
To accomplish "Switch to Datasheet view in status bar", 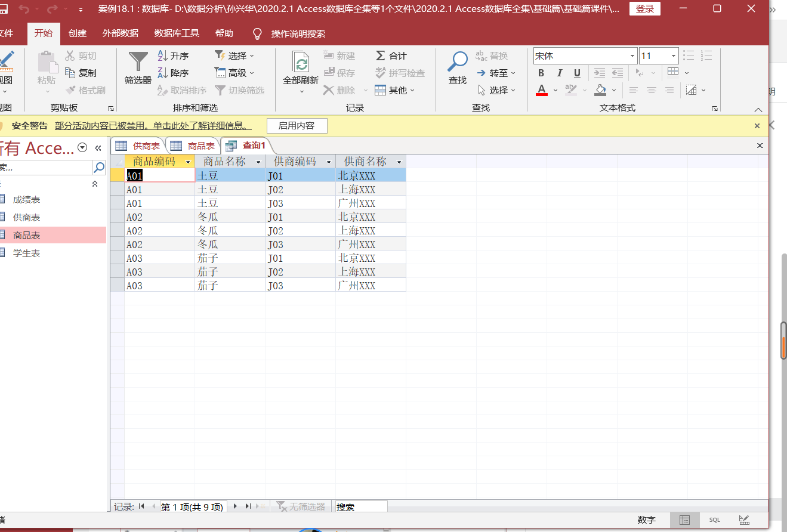I will point(685,520).
